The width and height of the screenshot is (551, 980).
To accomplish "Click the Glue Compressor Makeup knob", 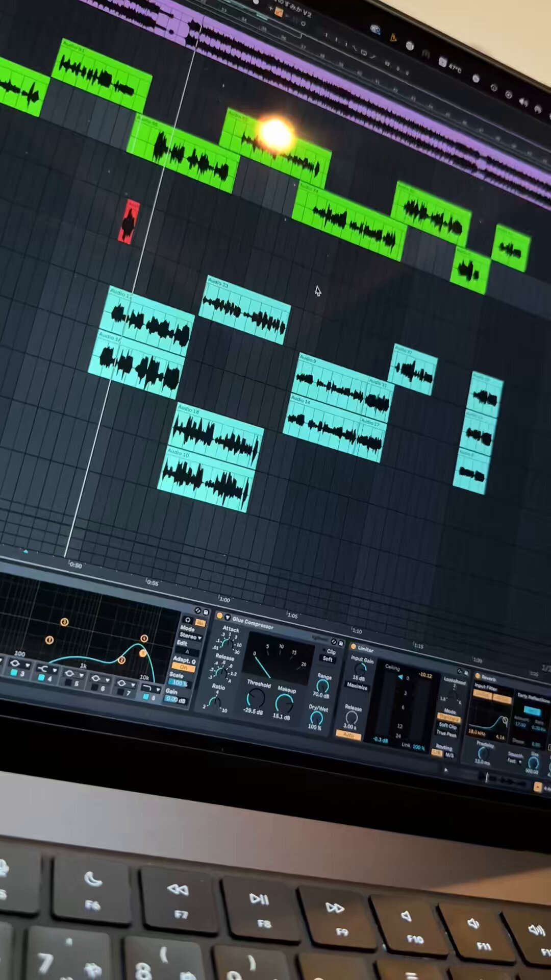I will [284, 703].
